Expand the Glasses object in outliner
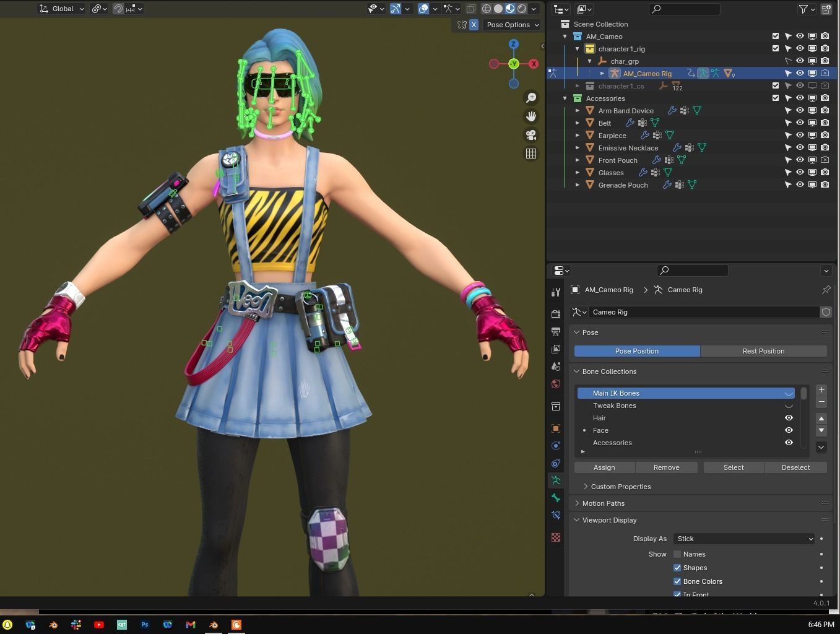840x634 pixels. [x=577, y=172]
